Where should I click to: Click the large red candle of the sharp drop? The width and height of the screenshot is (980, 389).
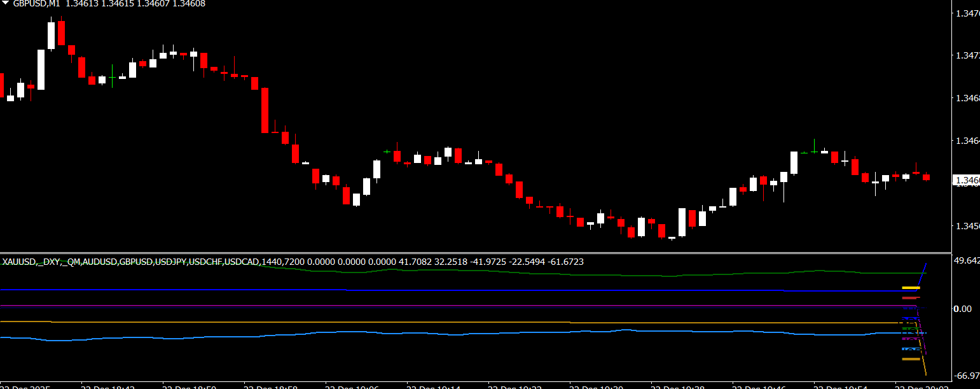tap(265, 110)
